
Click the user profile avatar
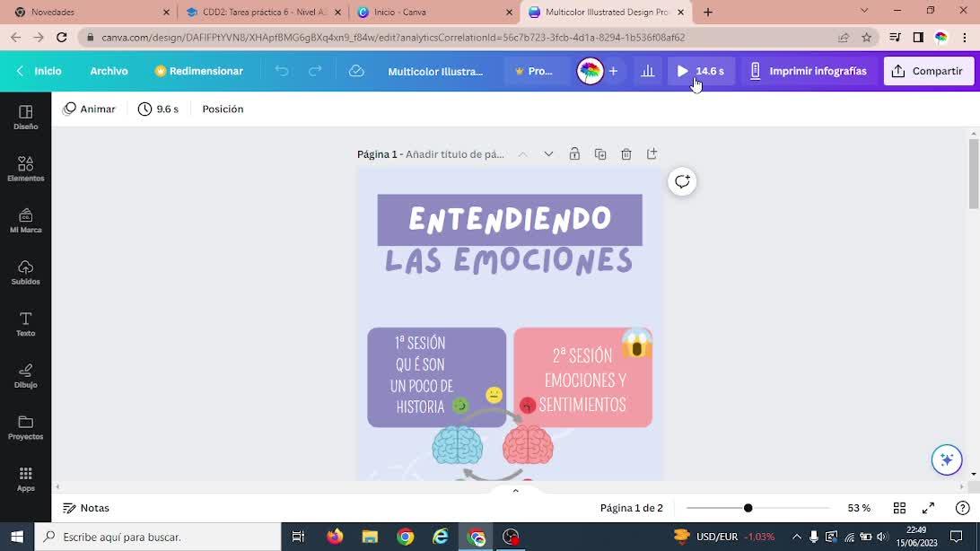coord(590,71)
